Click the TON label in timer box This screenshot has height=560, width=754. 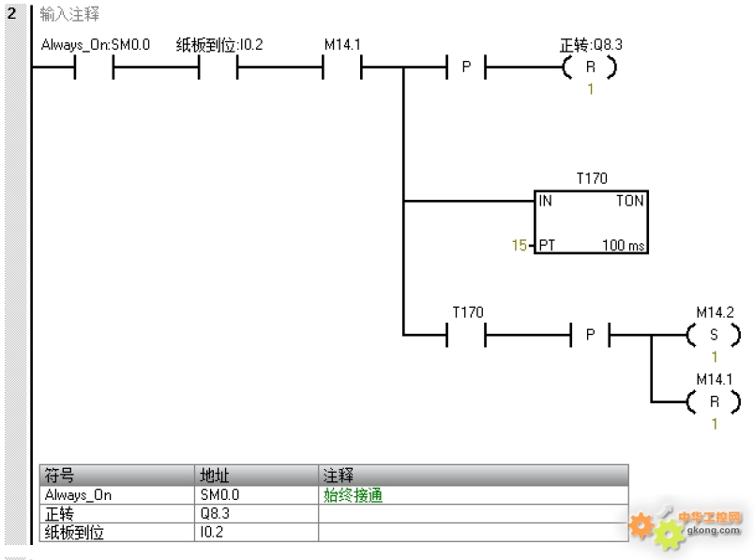(630, 201)
